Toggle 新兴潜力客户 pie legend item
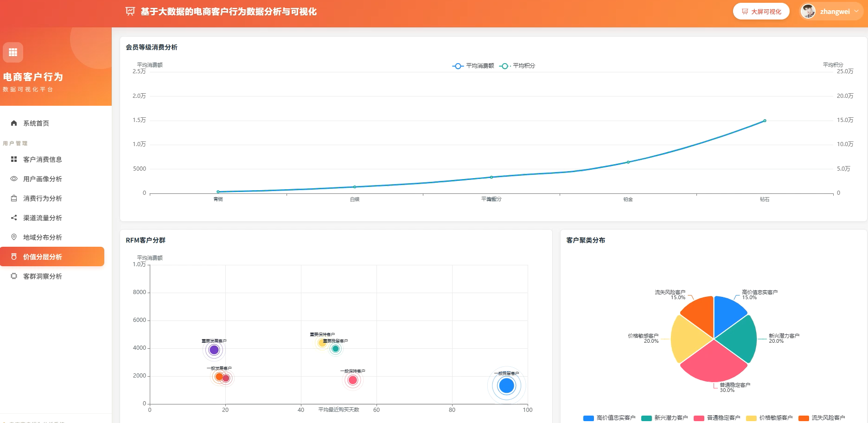The height and width of the screenshot is (423, 868). tap(664, 418)
